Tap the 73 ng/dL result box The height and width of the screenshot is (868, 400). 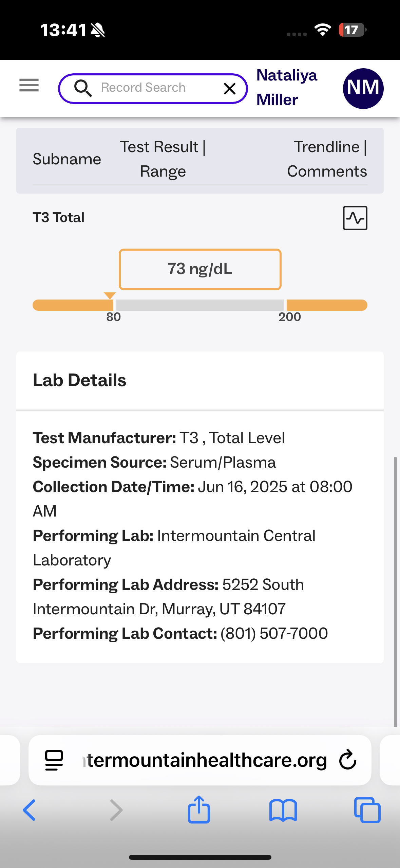(x=200, y=269)
